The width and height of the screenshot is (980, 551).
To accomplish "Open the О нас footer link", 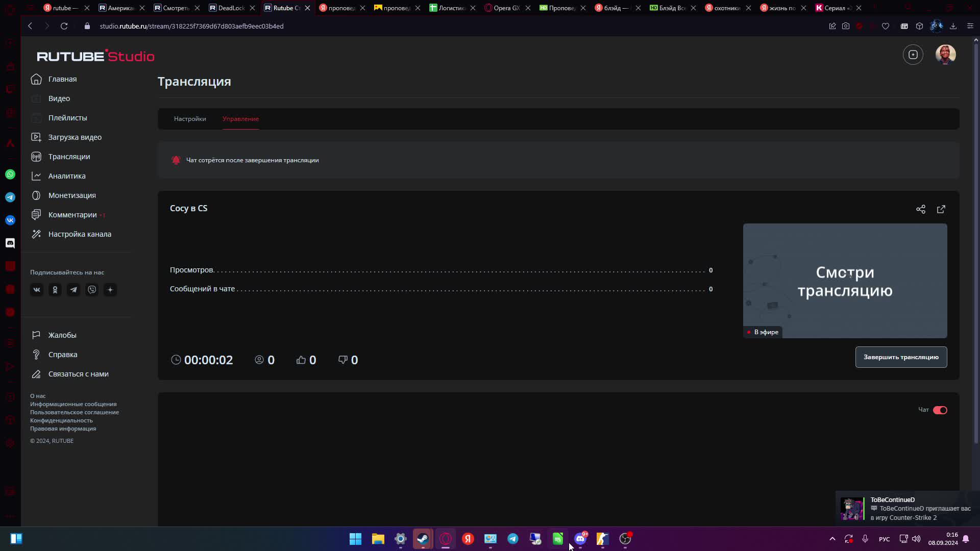I will pyautogui.click(x=38, y=396).
